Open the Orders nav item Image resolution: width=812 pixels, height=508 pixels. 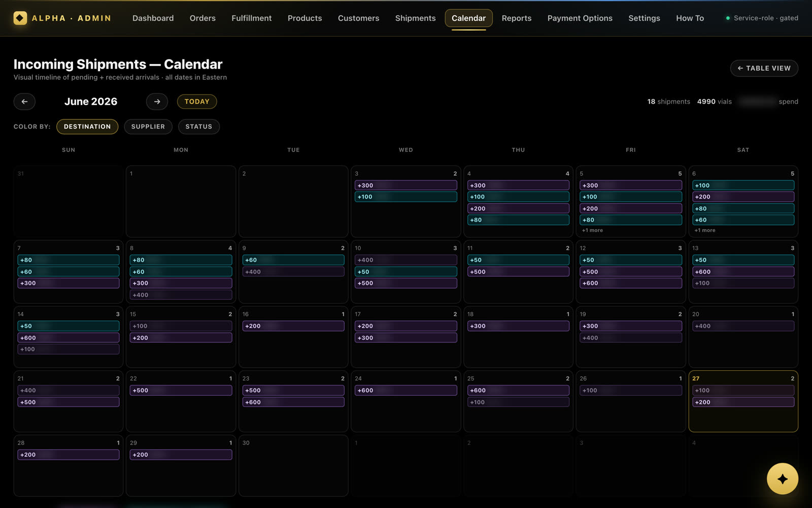tap(202, 18)
